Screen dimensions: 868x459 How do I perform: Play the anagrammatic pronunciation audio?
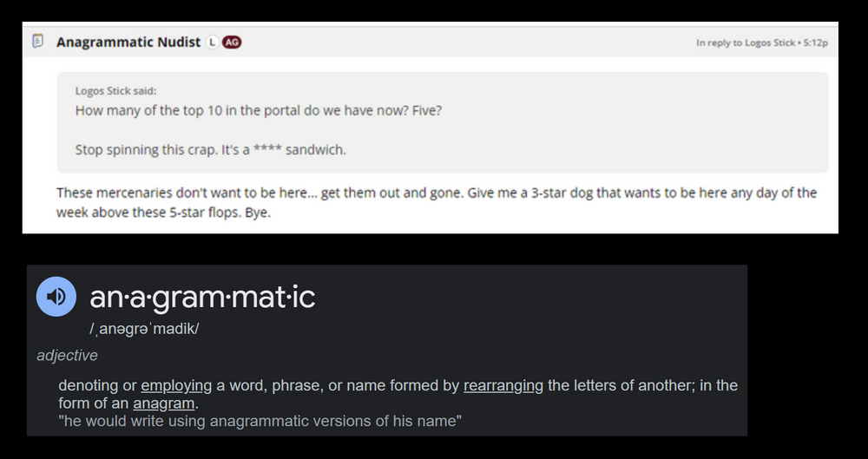click(56, 297)
